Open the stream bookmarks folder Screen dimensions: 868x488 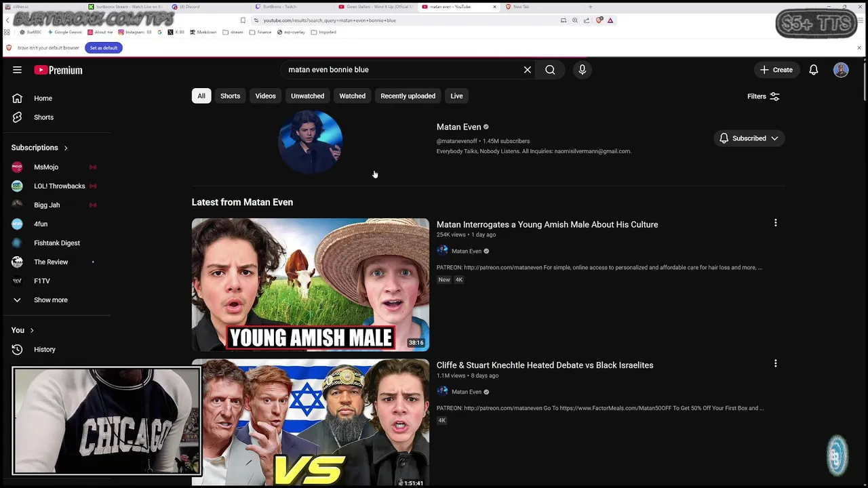point(233,32)
